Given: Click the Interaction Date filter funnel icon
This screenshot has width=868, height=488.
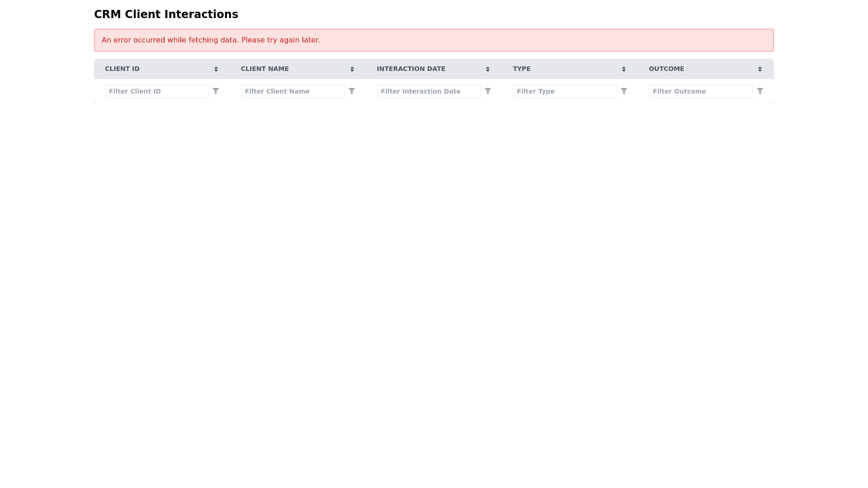Looking at the screenshot, I should pyautogui.click(x=488, y=91).
